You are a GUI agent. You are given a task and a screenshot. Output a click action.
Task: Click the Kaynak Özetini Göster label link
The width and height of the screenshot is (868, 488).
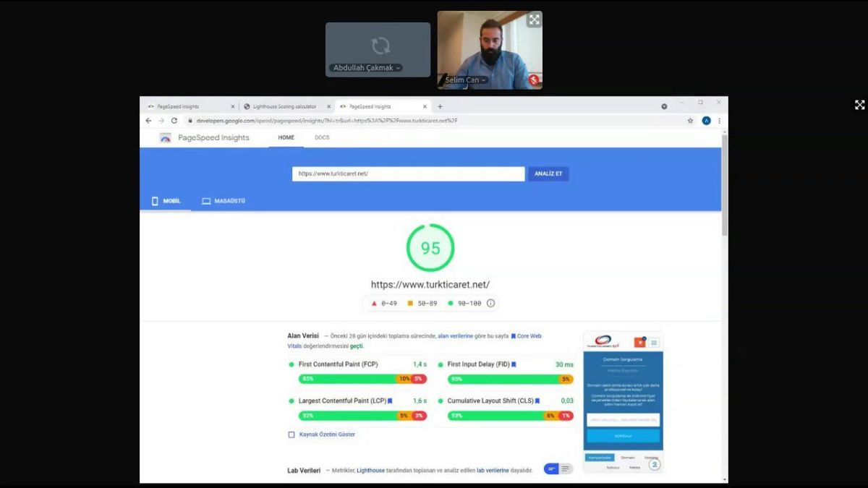pos(327,435)
